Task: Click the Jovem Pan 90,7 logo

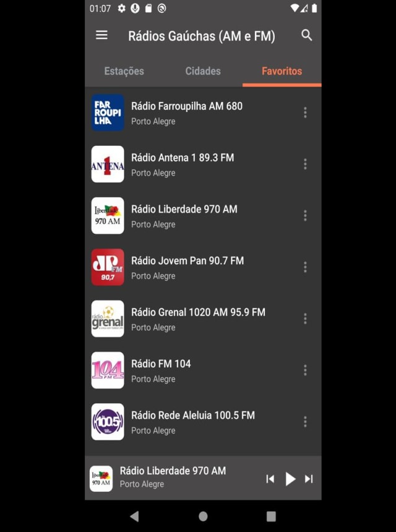Action: [108, 267]
